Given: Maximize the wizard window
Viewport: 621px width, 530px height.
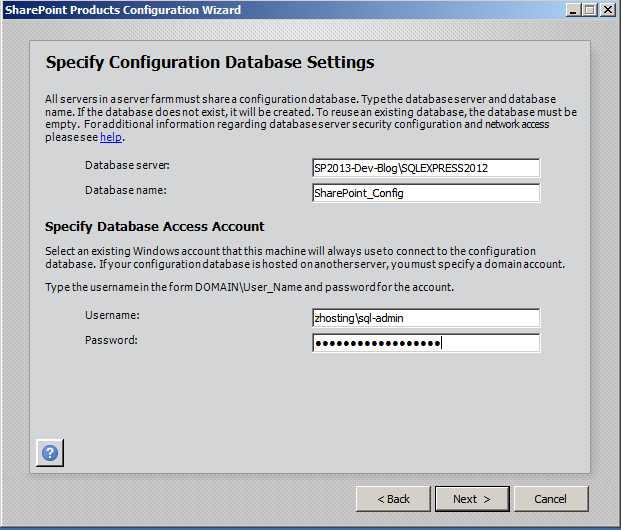Looking at the screenshot, I should coord(590,10).
